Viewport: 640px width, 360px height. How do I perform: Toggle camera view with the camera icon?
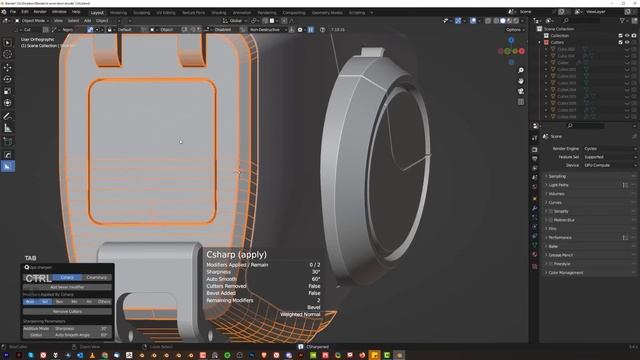click(521, 91)
